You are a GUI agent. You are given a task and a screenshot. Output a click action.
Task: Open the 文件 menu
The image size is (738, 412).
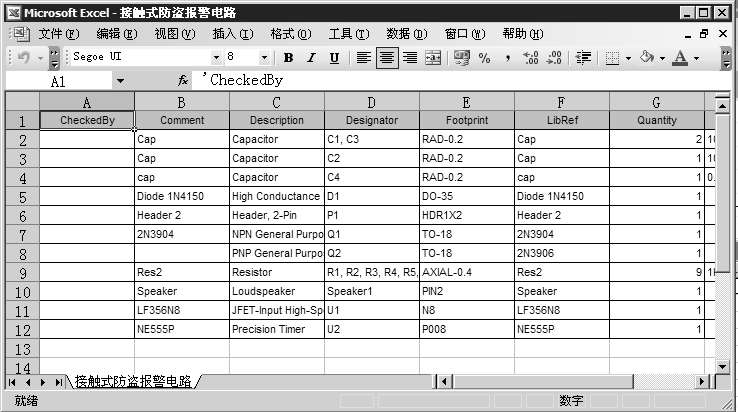(x=59, y=34)
